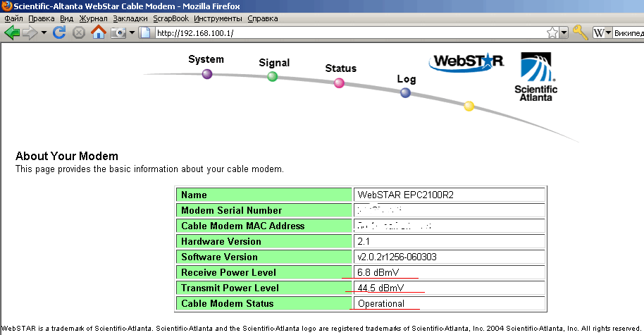
Task: Click the camera screenshot toolbar icon
Action: point(118,32)
